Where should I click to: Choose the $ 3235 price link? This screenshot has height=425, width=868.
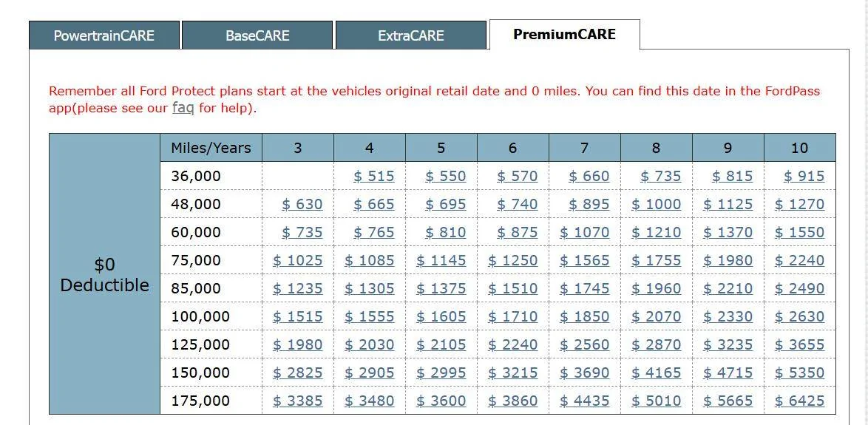tap(728, 344)
